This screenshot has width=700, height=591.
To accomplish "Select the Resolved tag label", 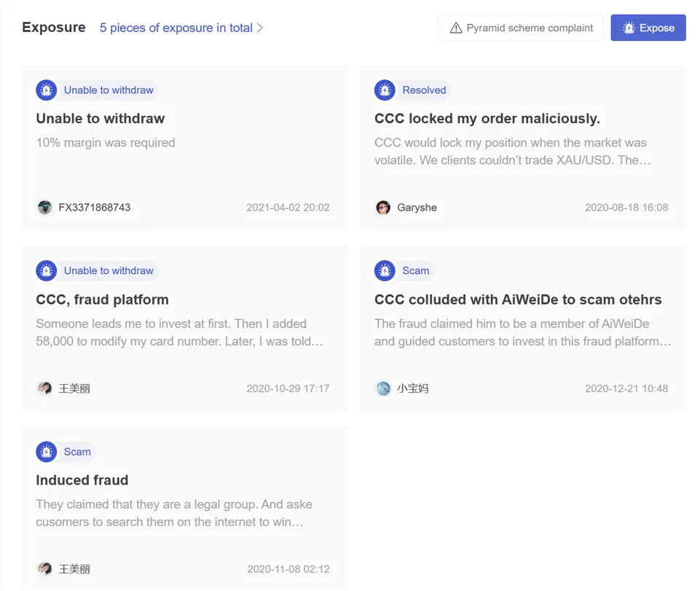I will (424, 90).
